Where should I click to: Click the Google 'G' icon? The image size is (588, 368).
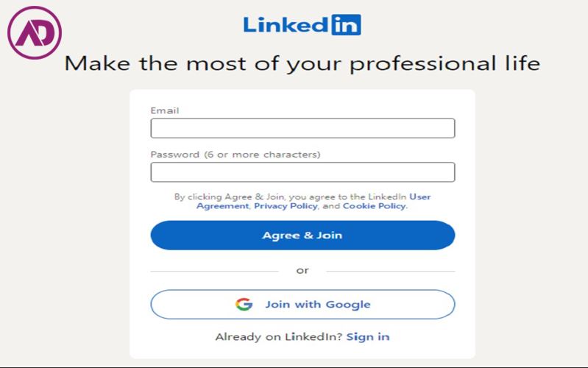pyautogui.click(x=244, y=305)
